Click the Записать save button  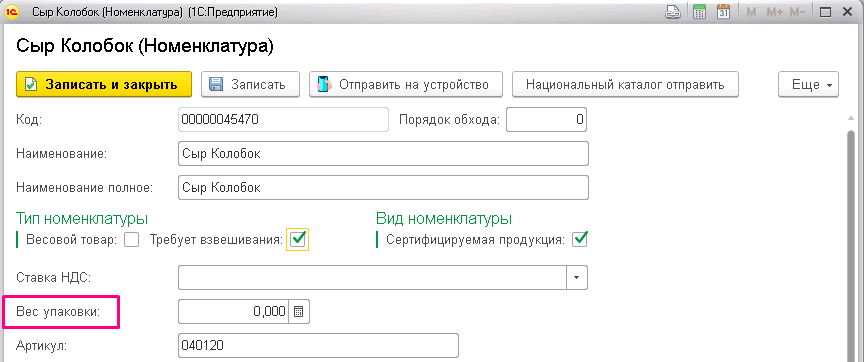(x=250, y=85)
